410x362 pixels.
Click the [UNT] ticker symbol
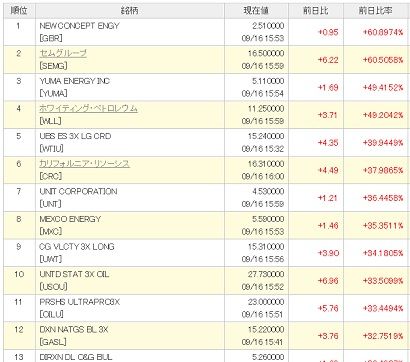click(50, 204)
